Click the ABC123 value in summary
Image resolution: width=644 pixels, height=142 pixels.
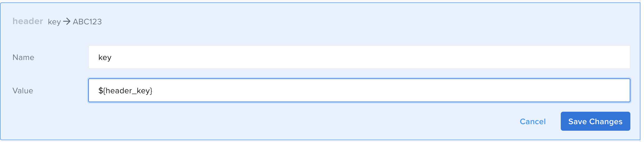[87, 22]
